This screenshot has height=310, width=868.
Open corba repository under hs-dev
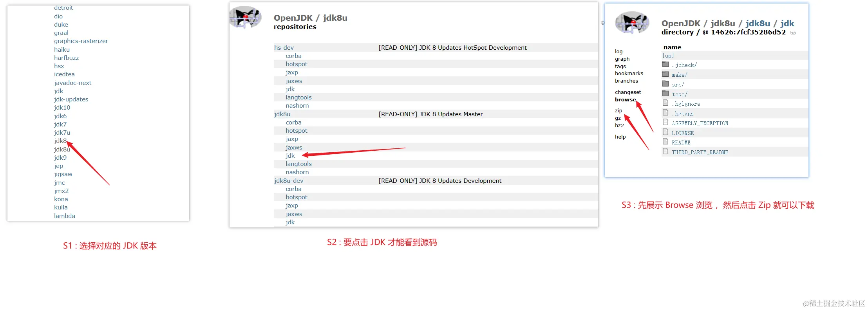click(x=293, y=56)
